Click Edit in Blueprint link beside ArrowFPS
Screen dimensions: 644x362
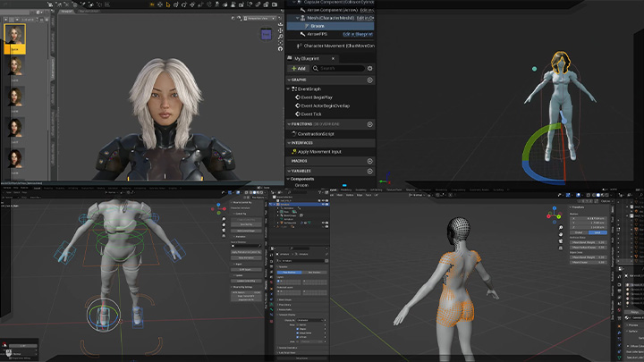tap(358, 34)
